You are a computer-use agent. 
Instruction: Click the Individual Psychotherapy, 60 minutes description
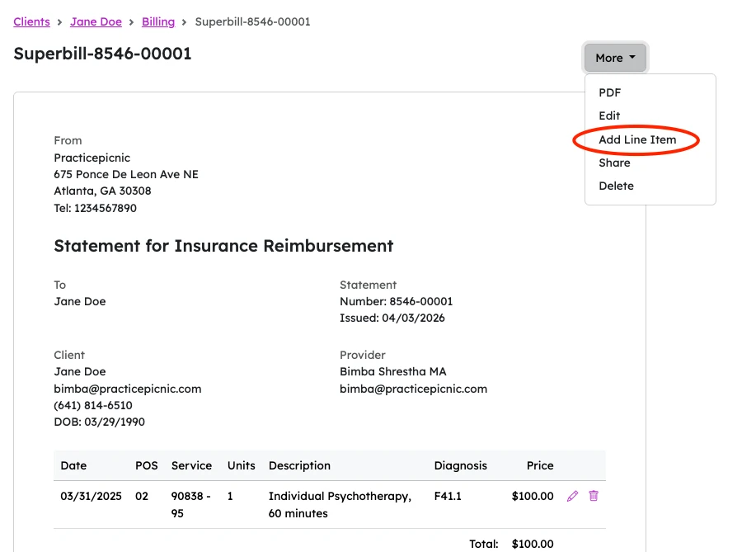point(340,505)
